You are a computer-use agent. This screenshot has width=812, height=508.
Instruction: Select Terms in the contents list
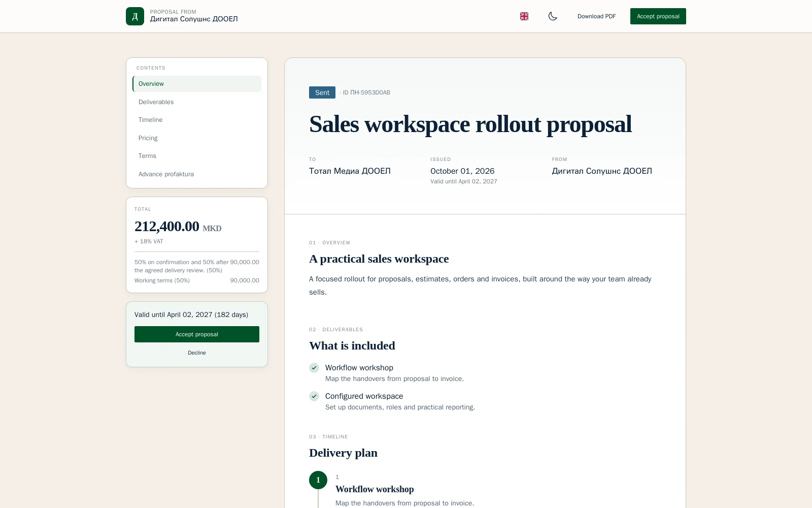click(x=197, y=156)
